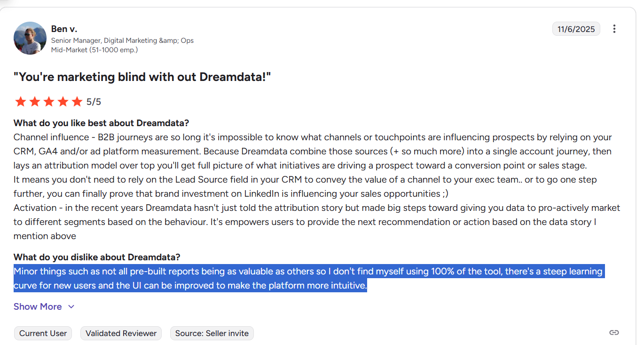Click the 11/6/2025 date chip
The height and width of the screenshot is (345, 644).
tap(576, 29)
